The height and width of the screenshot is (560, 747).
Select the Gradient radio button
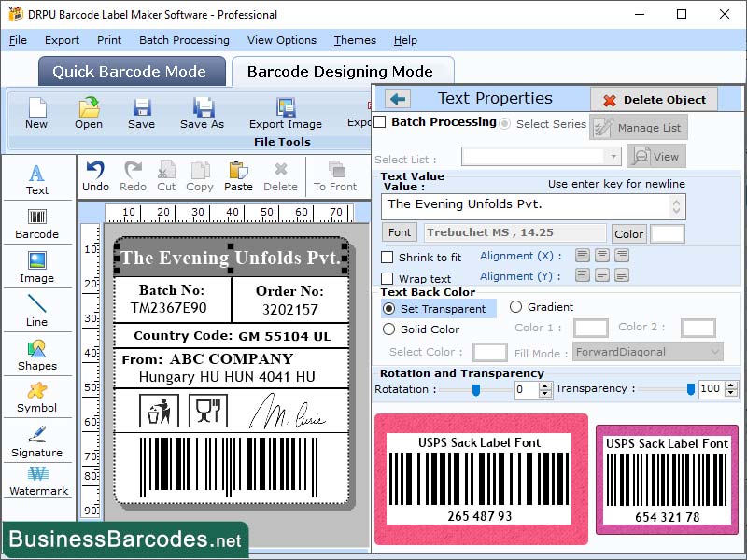click(x=517, y=307)
